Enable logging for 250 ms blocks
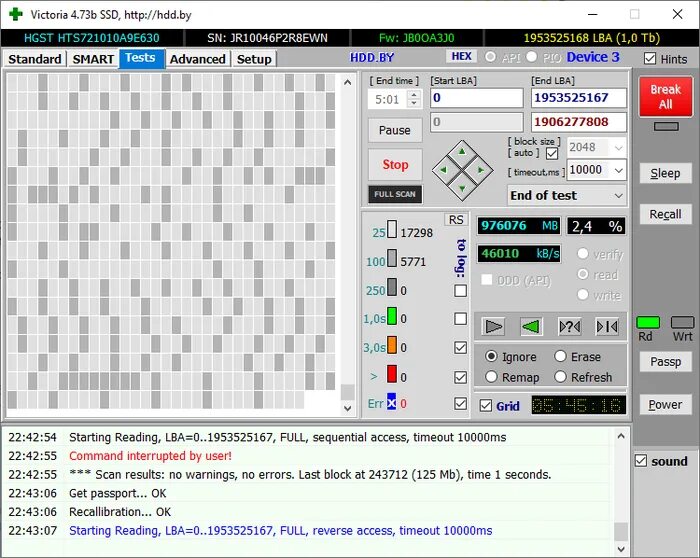This screenshot has height=558, width=700. pyautogui.click(x=460, y=291)
